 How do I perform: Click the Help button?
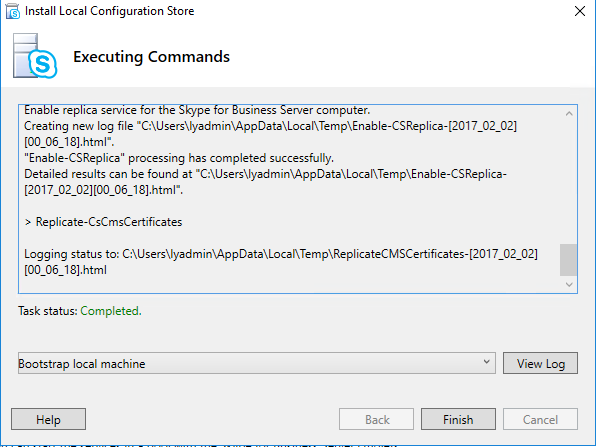(48, 419)
